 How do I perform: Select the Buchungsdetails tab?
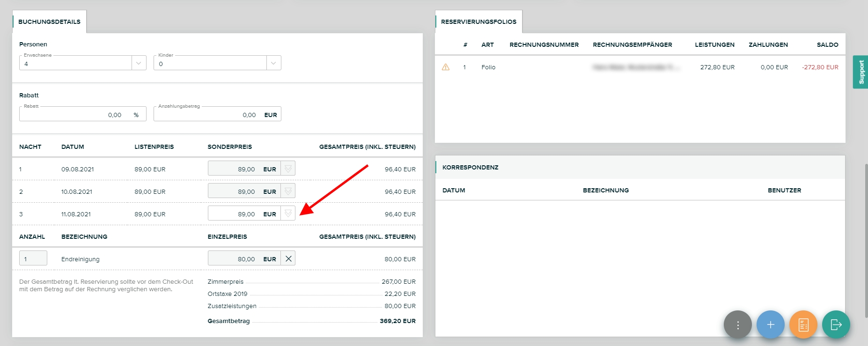pyautogui.click(x=49, y=22)
